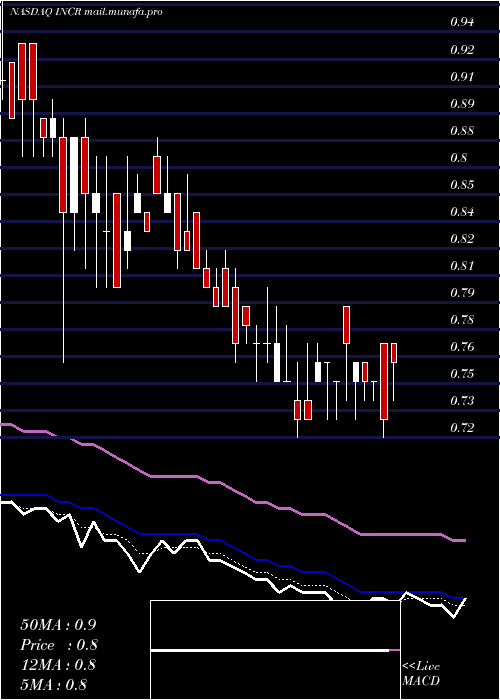Click the end of the purple 50MA line

(x=465, y=541)
